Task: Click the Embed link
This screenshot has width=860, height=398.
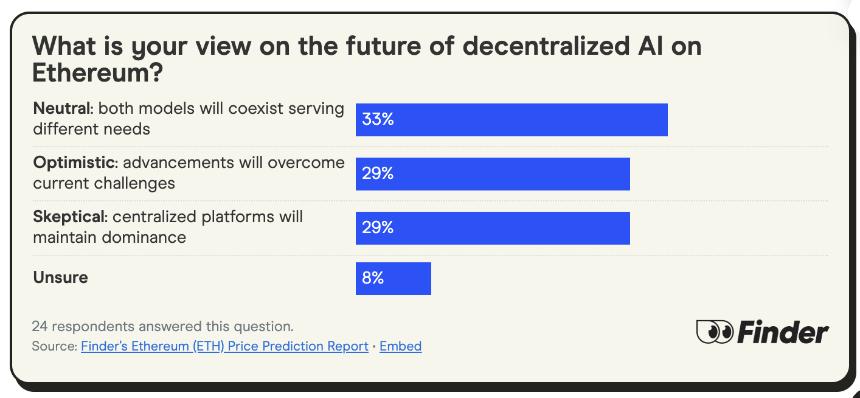Action: (x=400, y=346)
